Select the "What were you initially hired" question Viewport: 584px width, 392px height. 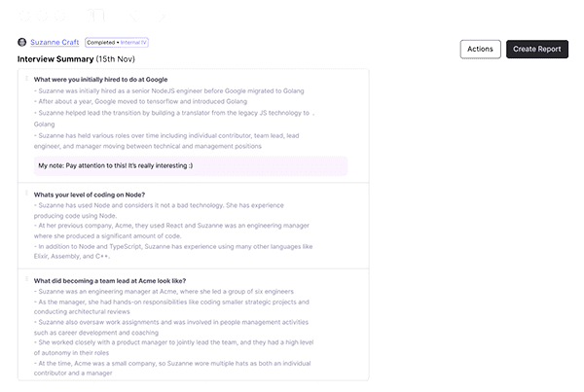coord(101,80)
